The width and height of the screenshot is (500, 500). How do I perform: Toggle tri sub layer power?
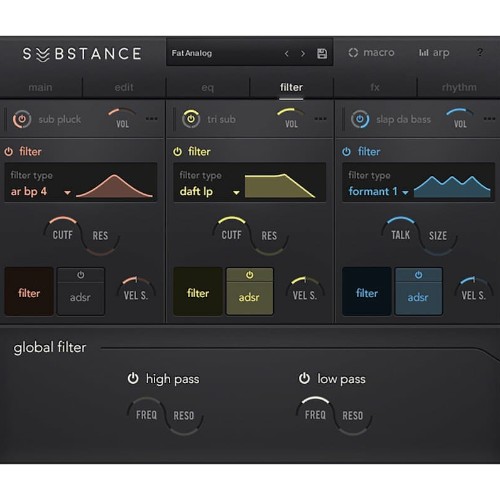pyautogui.click(x=191, y=119)
